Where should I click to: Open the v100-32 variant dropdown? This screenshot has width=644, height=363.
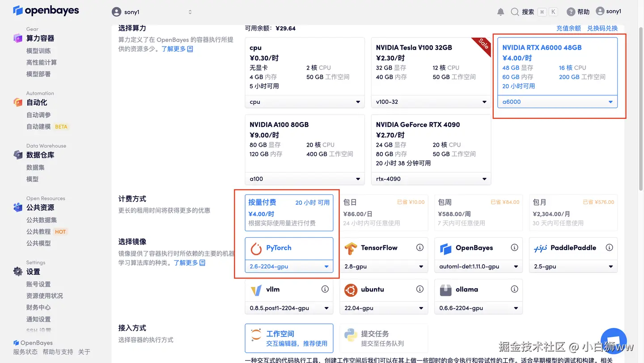[431, 102]
